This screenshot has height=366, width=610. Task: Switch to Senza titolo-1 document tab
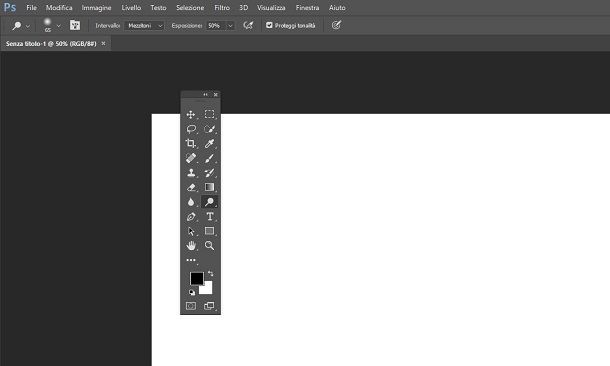click(51, 44)
